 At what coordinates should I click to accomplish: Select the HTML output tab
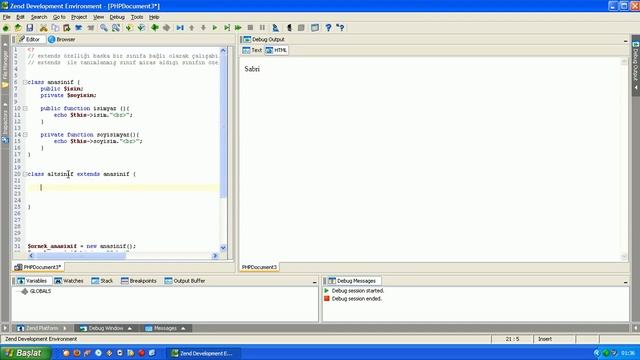pos(276,50)
